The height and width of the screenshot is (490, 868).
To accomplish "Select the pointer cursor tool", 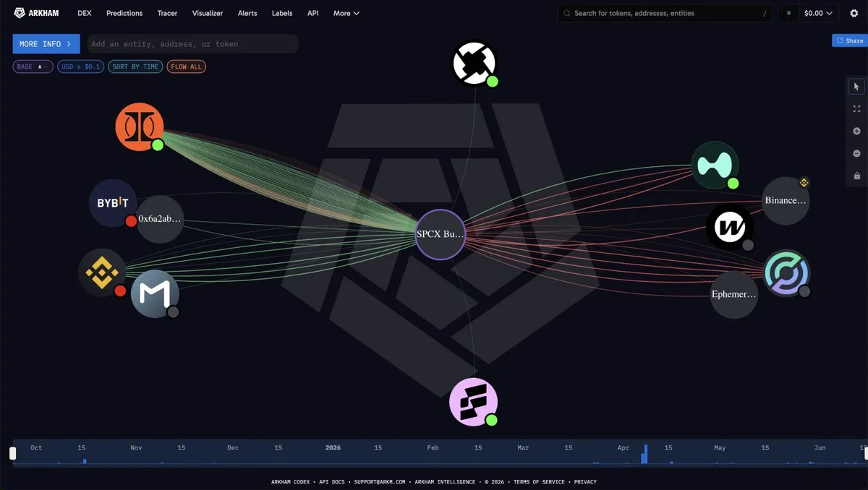I will click(x=856, y=87).
